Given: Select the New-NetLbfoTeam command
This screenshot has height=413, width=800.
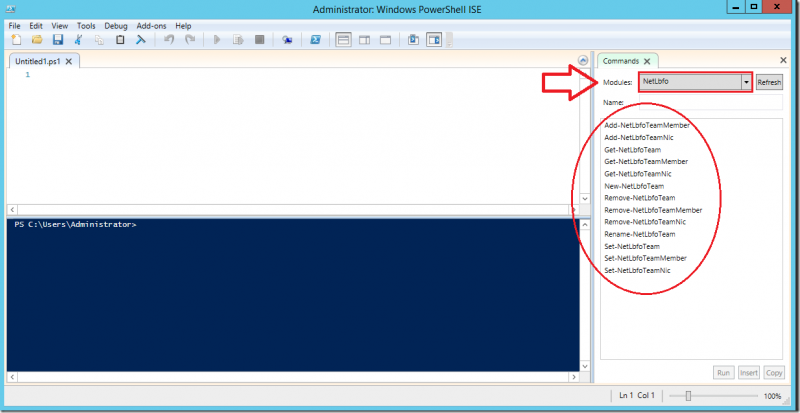Looking at the screenshot, I should 634,186.
